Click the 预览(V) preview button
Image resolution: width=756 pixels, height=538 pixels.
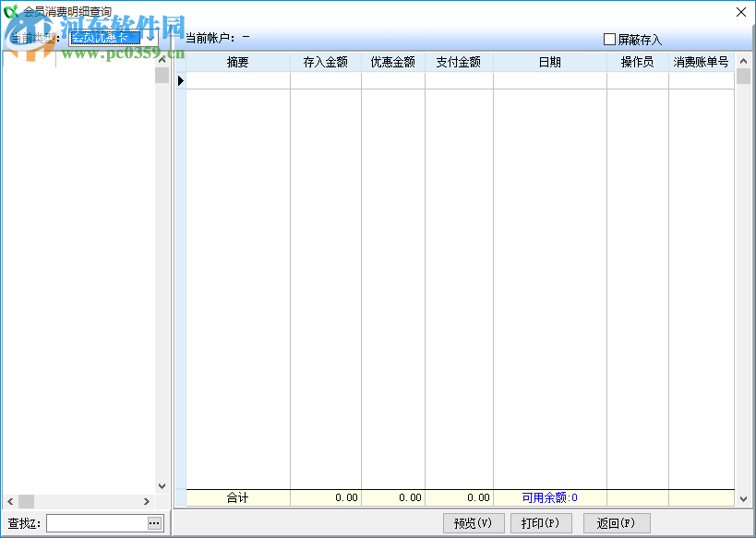[474, 522]
